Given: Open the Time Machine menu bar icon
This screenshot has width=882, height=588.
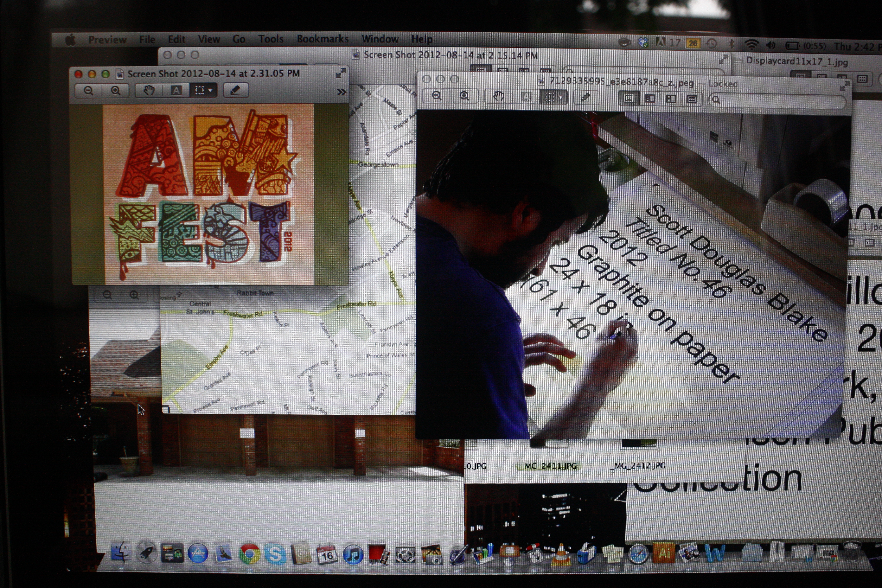Looking at the screenshot, I should coord(711,44).
